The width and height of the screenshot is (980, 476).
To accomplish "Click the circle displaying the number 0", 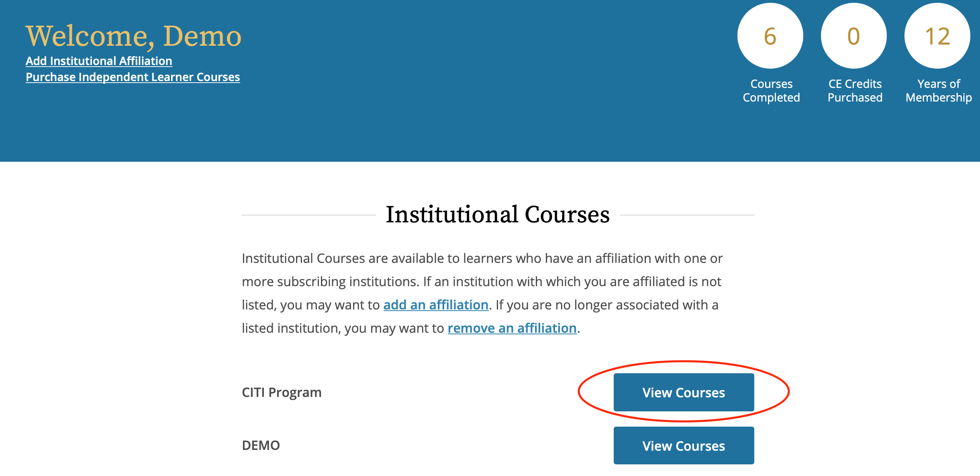I will point(853,35).
